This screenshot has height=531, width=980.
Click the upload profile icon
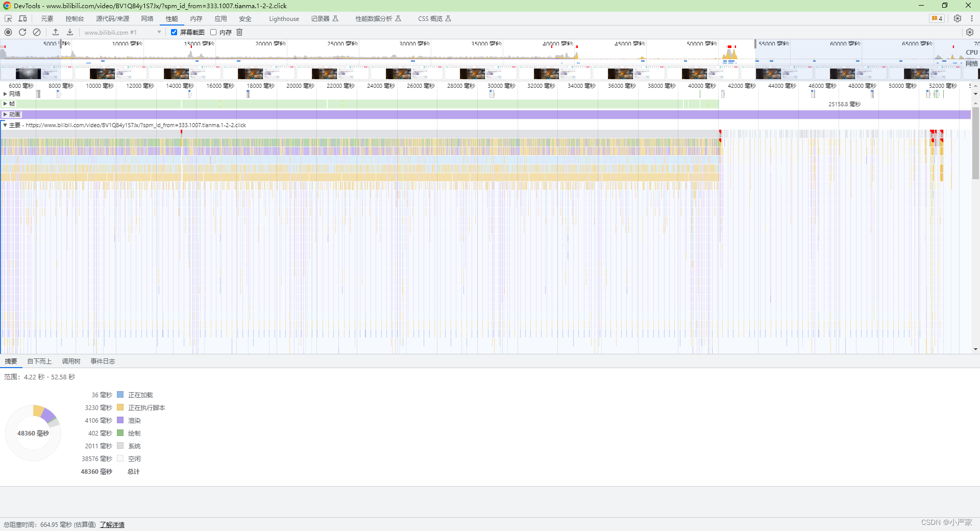pos(56,32)
